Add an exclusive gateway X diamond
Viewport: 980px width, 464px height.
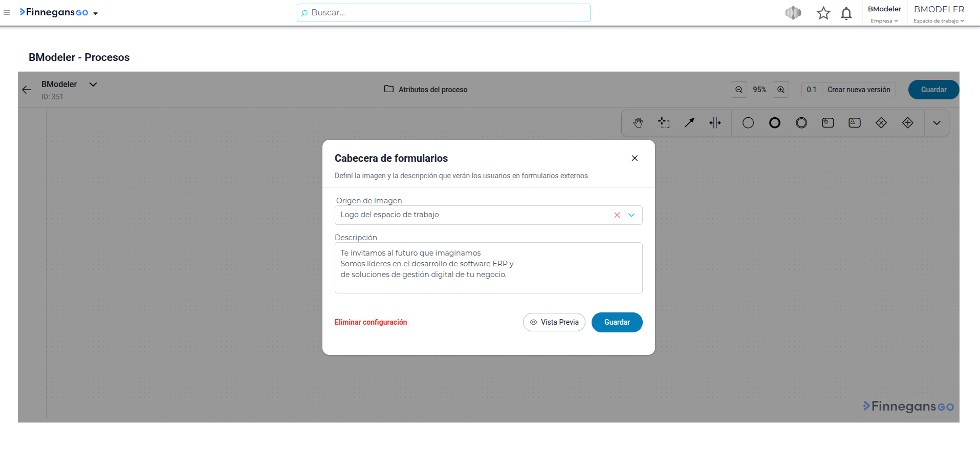coord(881,123)
